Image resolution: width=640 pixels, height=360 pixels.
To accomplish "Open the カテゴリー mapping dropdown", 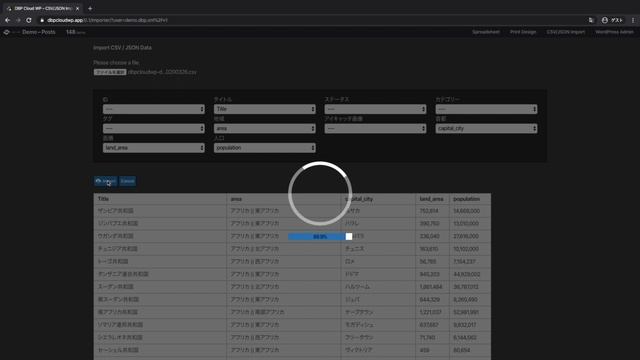I will [486, 109].
